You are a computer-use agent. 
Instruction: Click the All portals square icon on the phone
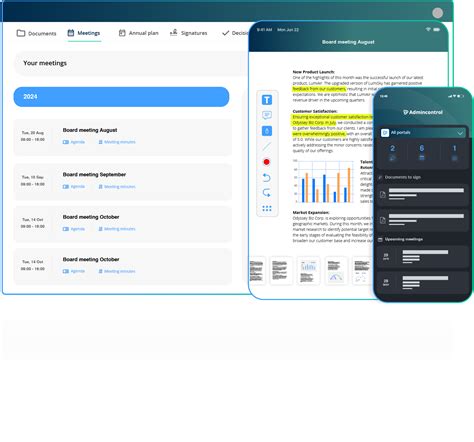[385, 133]
